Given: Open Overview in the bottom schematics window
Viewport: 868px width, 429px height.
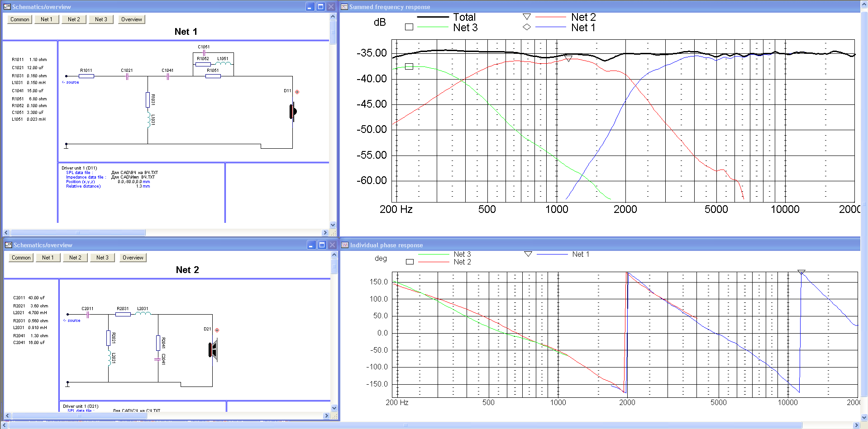Looking at the screenshot, I should tap(133, 258).
